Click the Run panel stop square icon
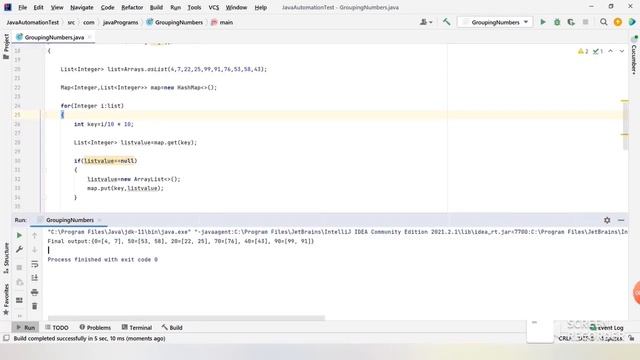The height and width of the screenshot is (360, 640). pyautogui.click(x=19, y=268)
